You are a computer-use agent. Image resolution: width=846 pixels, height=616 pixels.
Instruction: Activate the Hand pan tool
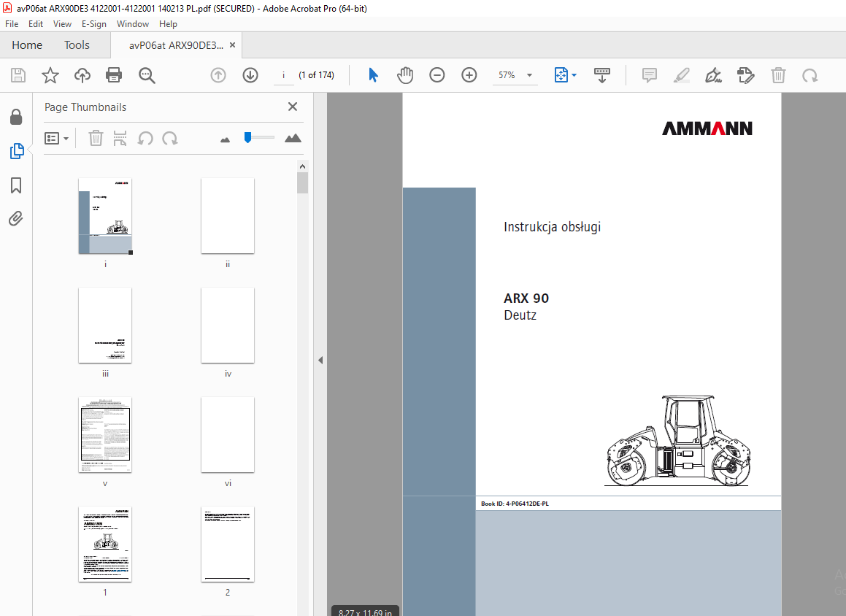(x=404, y=75)
